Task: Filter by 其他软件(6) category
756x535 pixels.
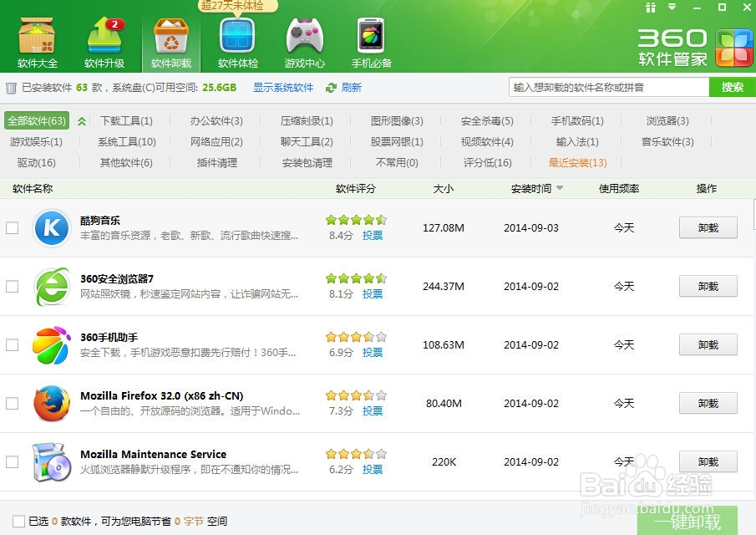Action: 126,163
